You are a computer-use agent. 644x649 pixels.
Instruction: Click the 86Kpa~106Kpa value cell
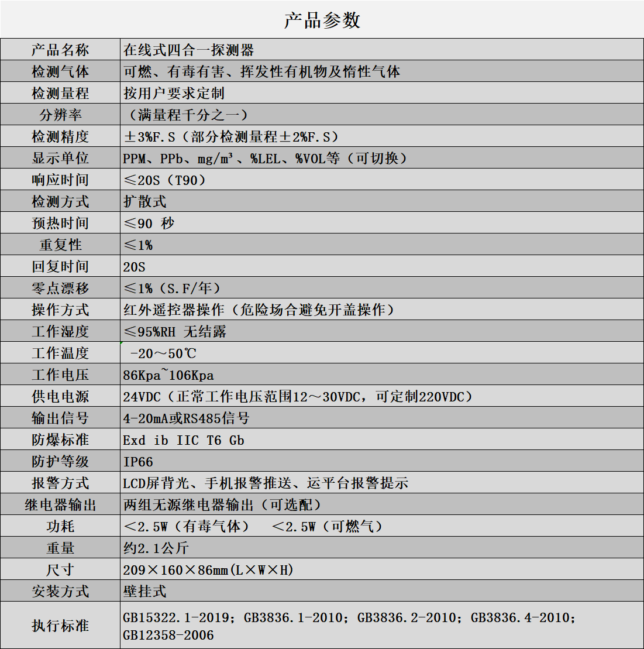tap(168, 375)
